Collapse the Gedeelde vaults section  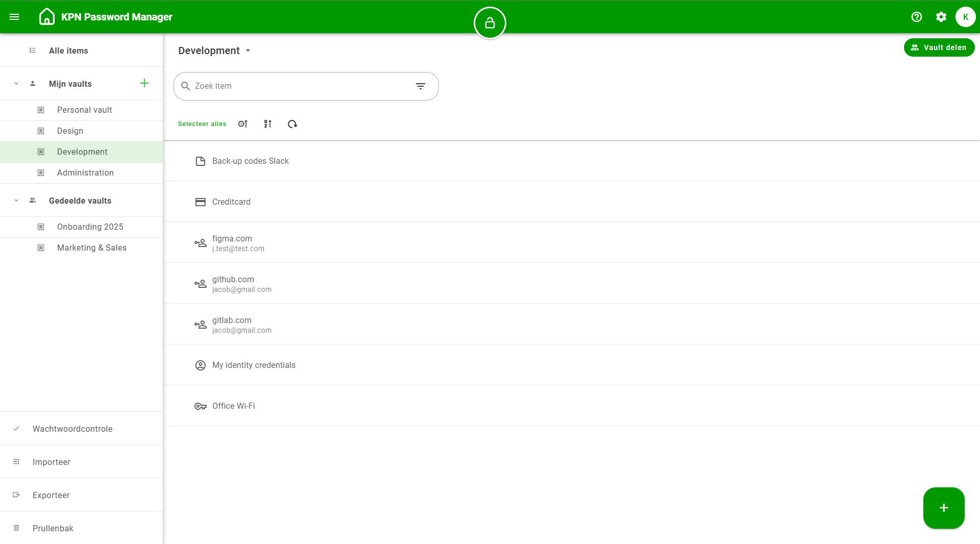pos(16,201)
